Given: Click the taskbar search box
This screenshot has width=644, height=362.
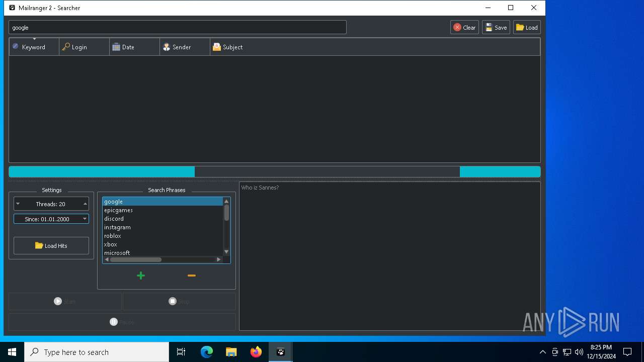Looking at the screenshot, I should tap(97, 352).
